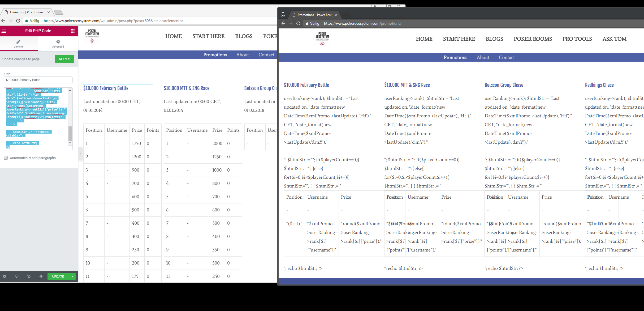The image size is (644, 311).
Task: Open page settings gear in footer
Action: [x=5, y=276]
